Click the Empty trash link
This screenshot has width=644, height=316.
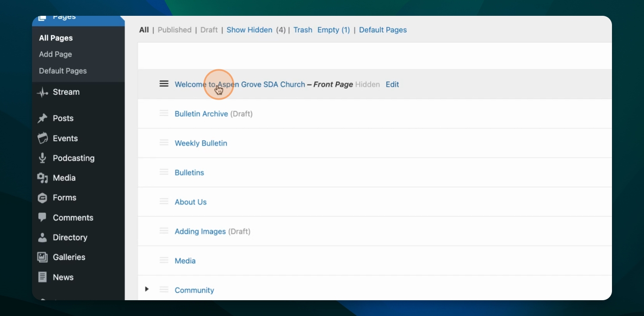333,30
